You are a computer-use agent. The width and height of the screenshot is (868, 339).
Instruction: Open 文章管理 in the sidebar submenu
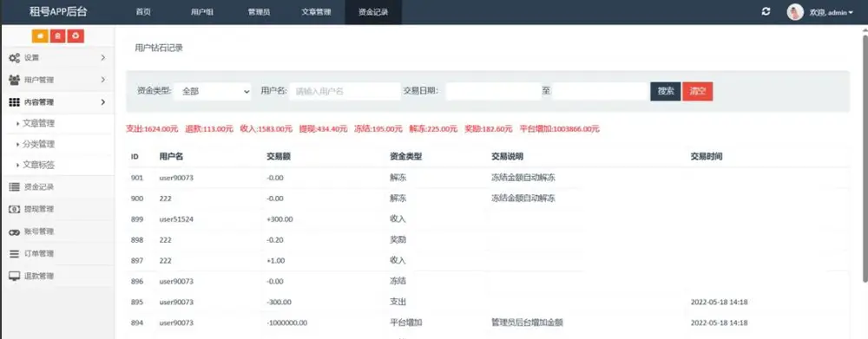(39, 123)
